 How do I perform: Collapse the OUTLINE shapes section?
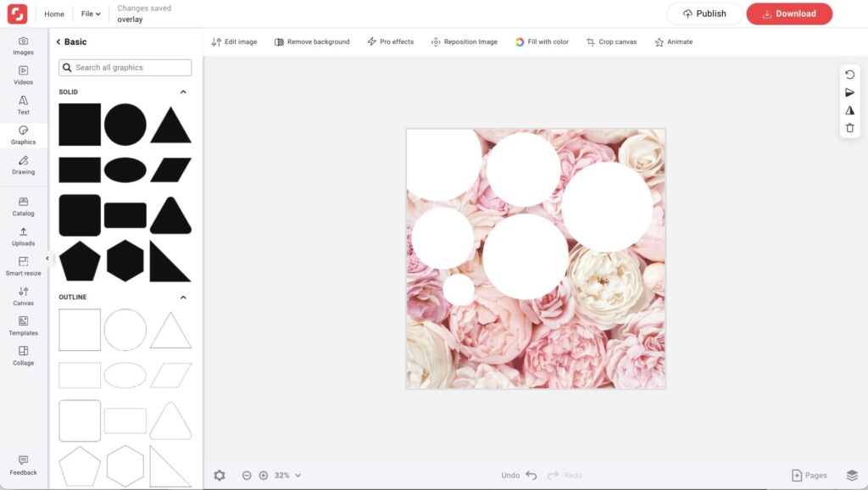click(x=184, y=297)
